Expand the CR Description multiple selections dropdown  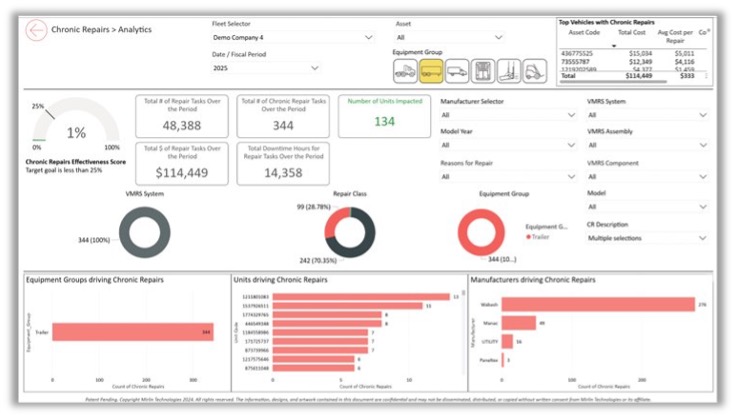point(648,238)
